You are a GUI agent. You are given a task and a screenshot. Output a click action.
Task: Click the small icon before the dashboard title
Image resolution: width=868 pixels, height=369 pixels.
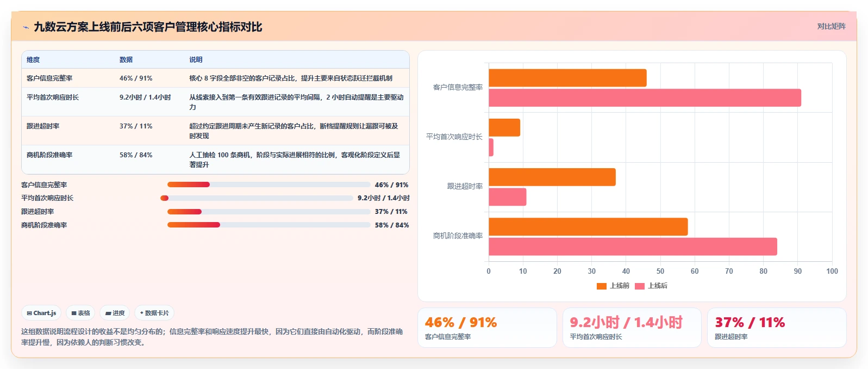click(x=26, y=27)
